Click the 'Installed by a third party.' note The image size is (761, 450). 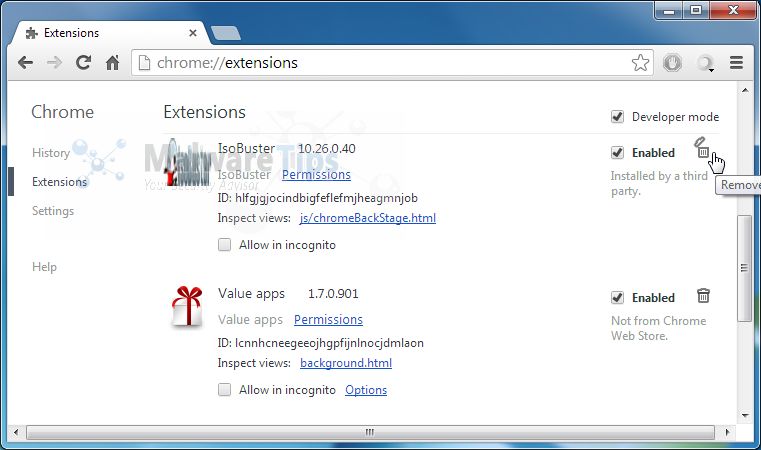coord(659,183)
